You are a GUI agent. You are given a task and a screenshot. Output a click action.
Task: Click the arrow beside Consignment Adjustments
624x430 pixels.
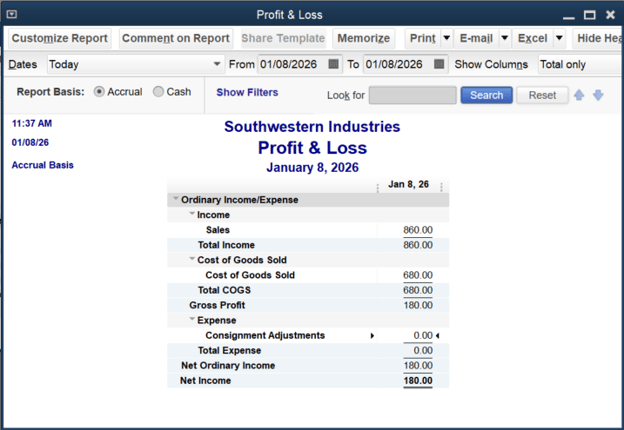tap(373, 336)
